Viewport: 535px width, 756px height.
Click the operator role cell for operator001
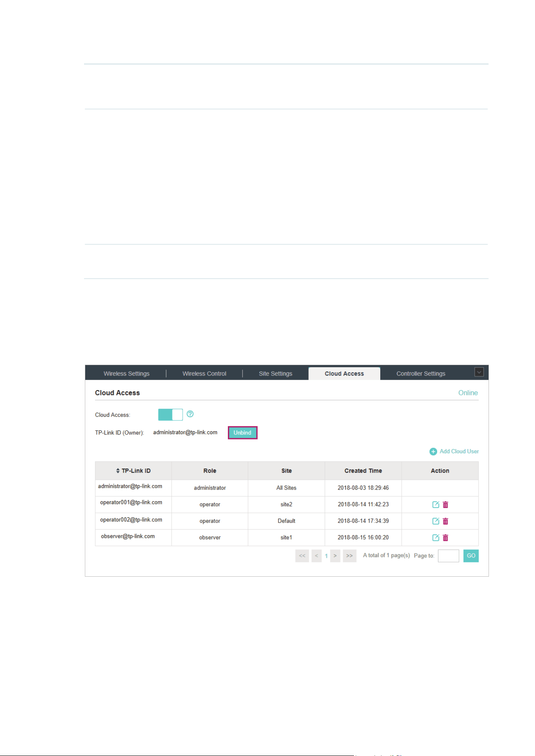tap(210, 504)
